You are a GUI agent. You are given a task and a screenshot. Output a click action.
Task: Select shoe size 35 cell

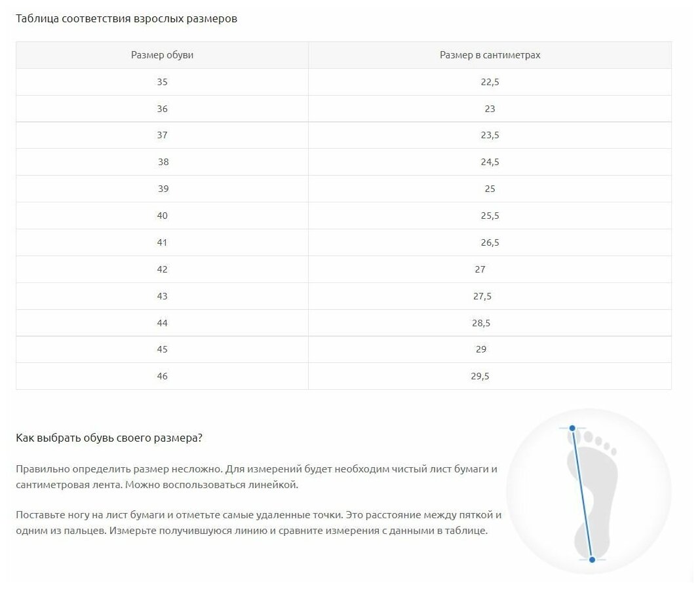pos(162,82)
